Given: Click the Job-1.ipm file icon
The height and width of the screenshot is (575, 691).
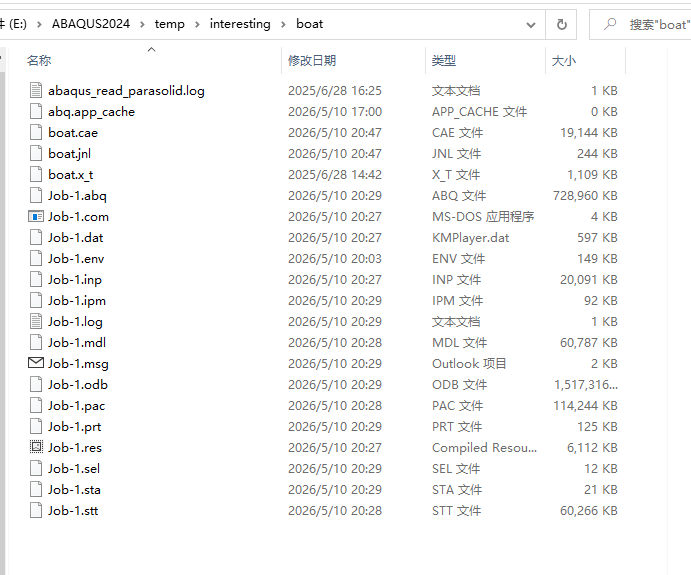Looking at the screenshot, I should [36, 300].
